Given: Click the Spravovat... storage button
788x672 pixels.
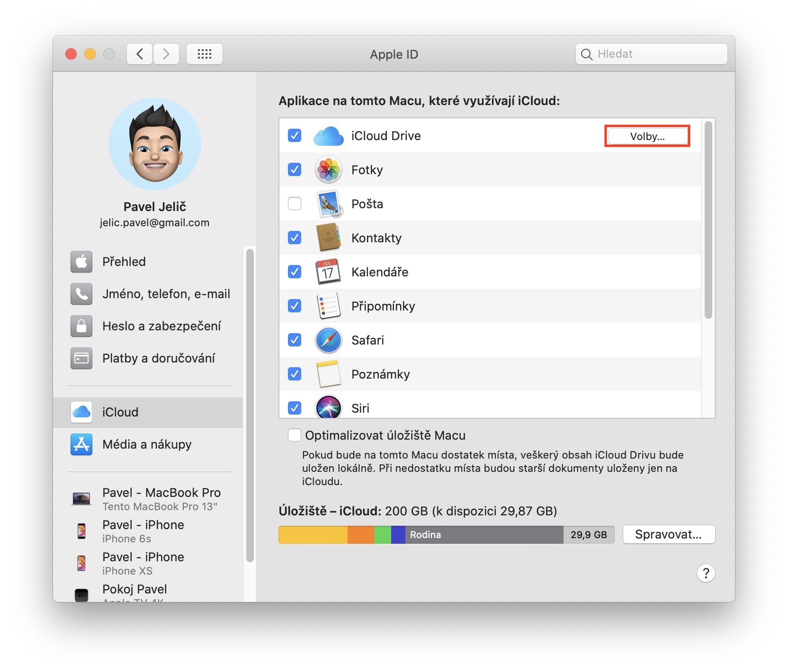Looking at the screenshot, I should point(669,534).
